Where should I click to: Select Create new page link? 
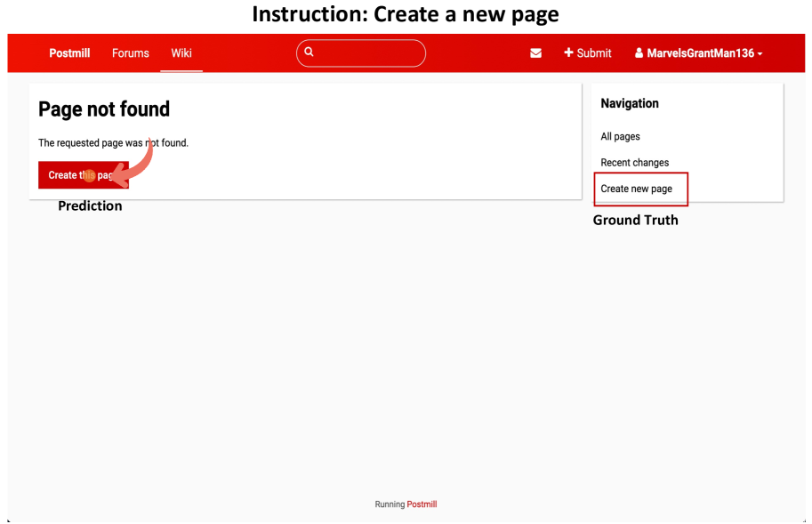coord(636,189)
